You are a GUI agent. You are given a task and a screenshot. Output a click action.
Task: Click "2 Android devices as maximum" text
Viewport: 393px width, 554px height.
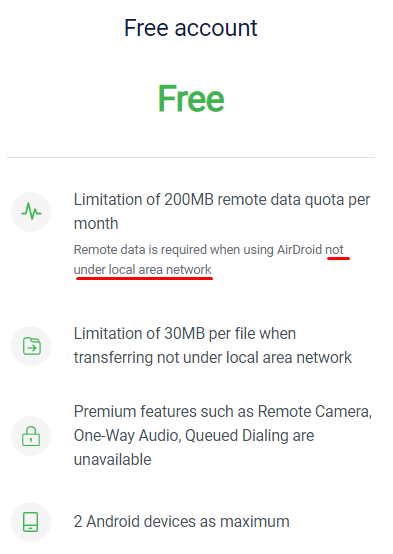[182, 522]
